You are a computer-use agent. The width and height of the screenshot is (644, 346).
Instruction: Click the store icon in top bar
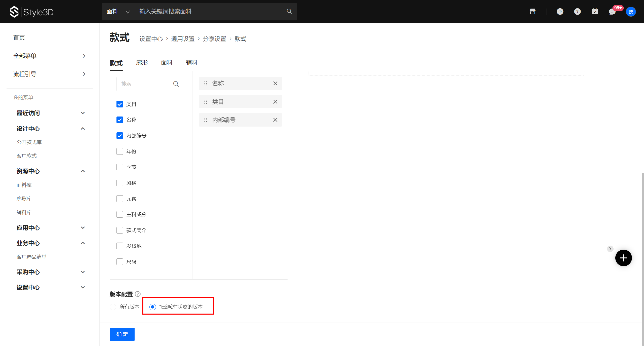click(533, 12)
